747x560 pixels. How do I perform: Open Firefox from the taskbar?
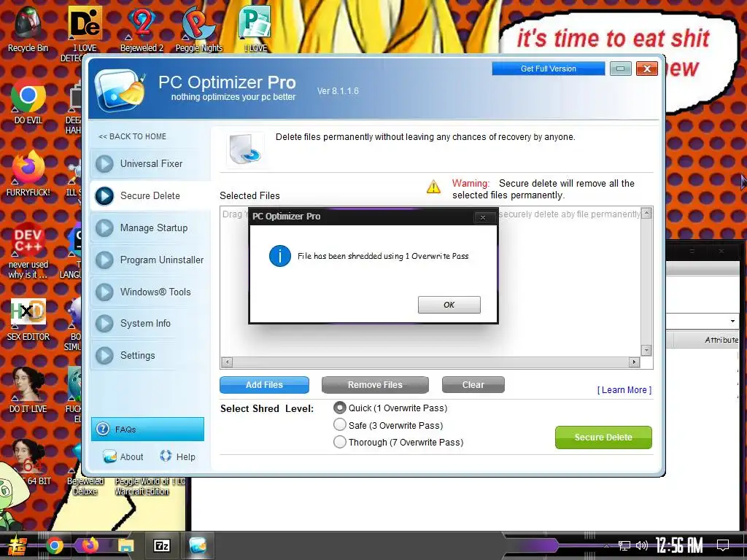pyautogui.click(x=90, y=545)
